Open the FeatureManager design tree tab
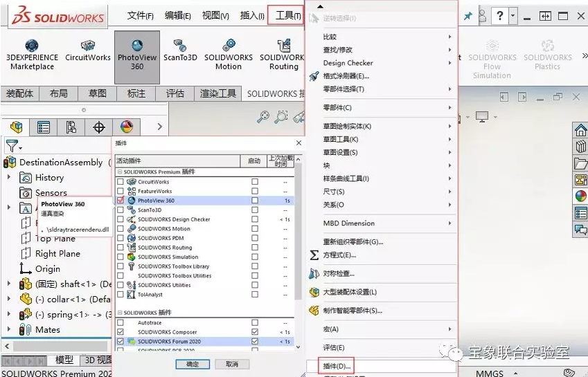The image size is (588, 377). [16, 127]
